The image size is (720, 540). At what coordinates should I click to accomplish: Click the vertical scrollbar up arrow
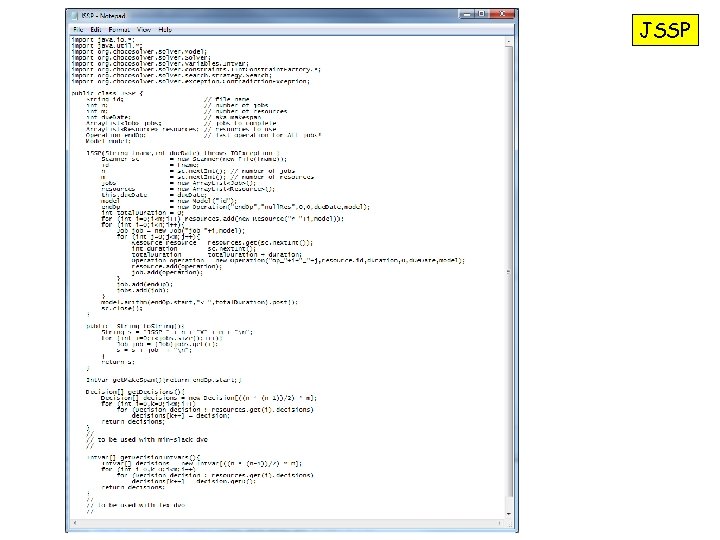click(x=509, y=41)
